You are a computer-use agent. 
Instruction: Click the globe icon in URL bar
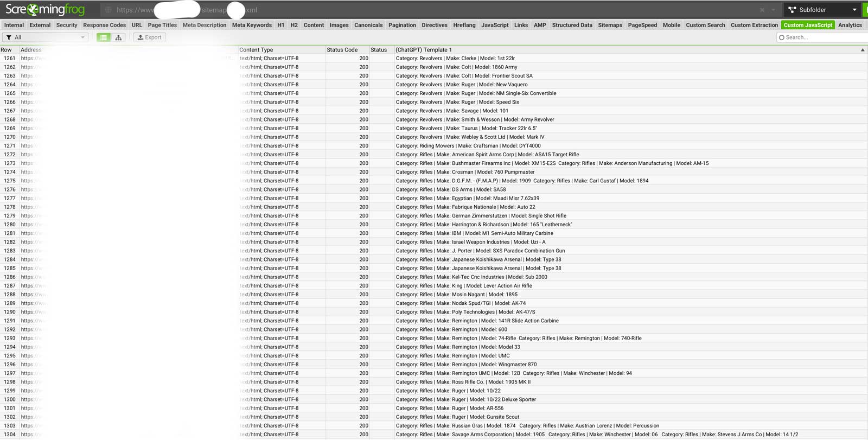(x=108, y=10)
